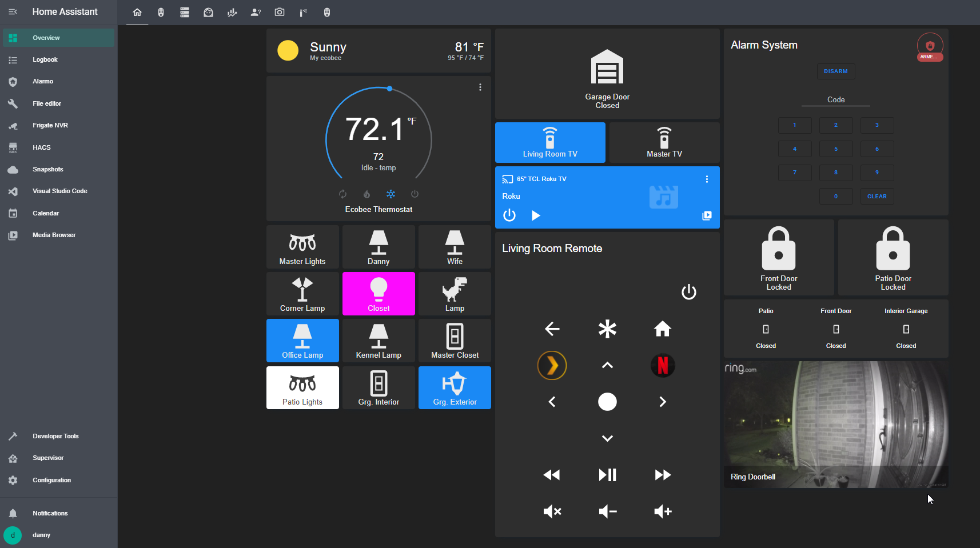Switch to the camera view tab

point(280,13)
